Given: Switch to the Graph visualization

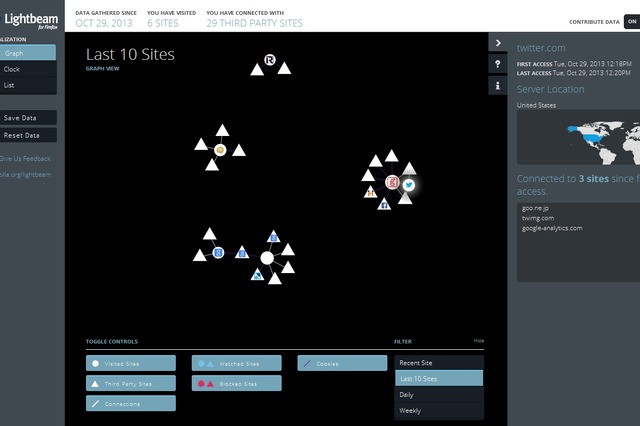Looking at the screenshot, I should [x=28, y=53].
